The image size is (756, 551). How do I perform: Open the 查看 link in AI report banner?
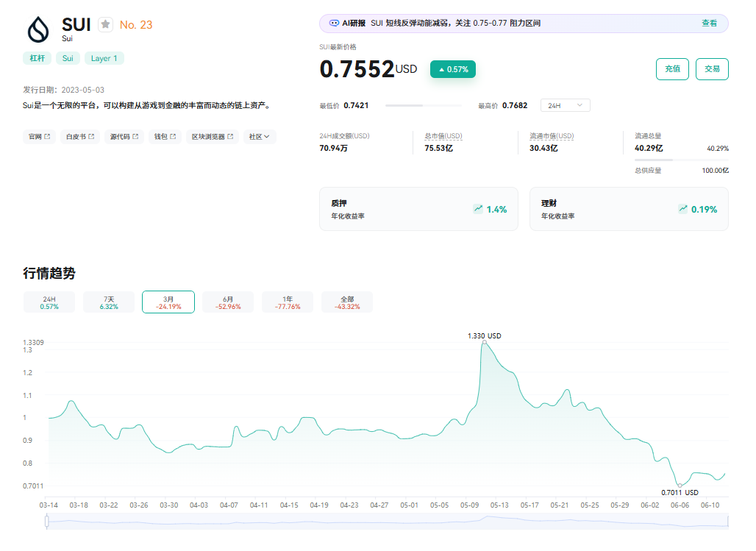[x=709, y=23]
